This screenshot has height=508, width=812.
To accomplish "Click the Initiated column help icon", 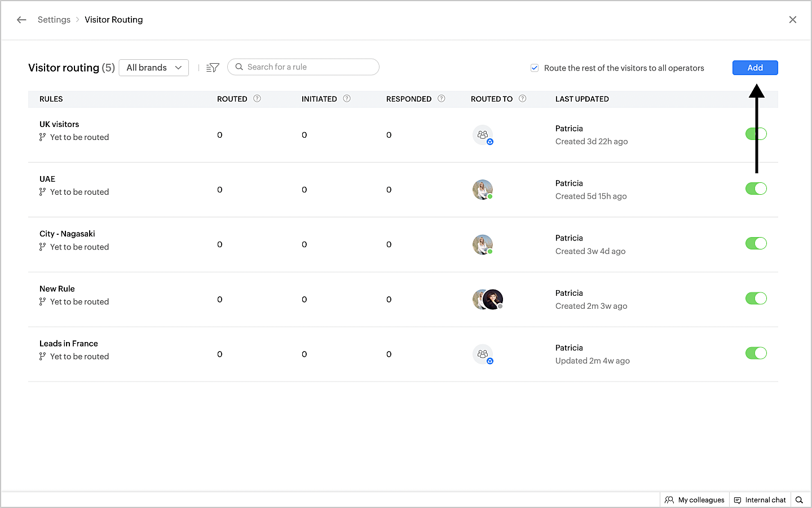I will 347,99.
